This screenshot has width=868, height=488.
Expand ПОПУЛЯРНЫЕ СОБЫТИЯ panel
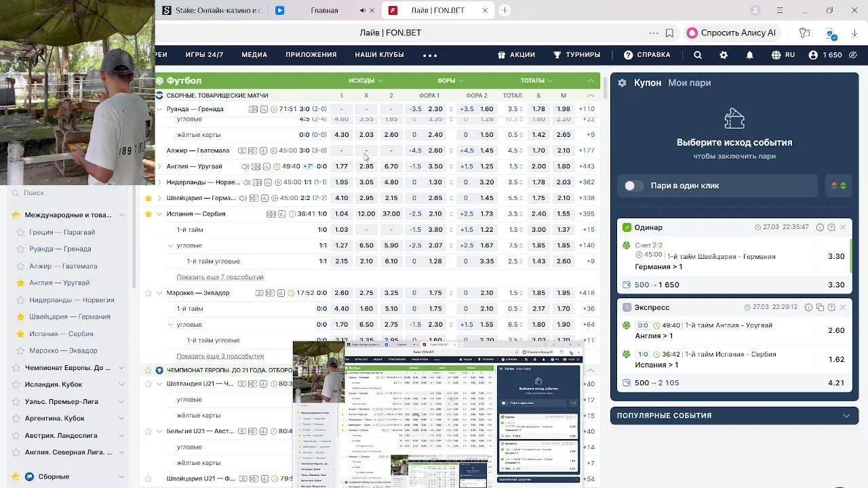point(734,415)
